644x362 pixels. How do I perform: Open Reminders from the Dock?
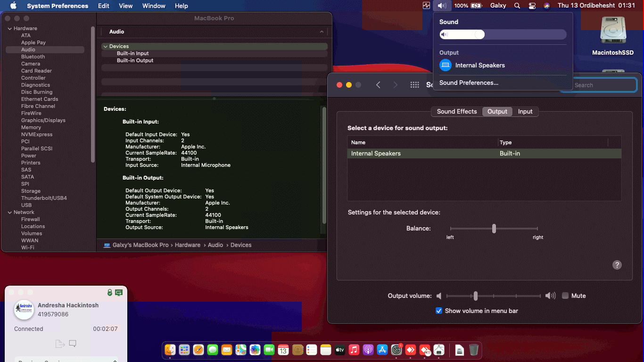pyautogui.click(x=312, y=350)
